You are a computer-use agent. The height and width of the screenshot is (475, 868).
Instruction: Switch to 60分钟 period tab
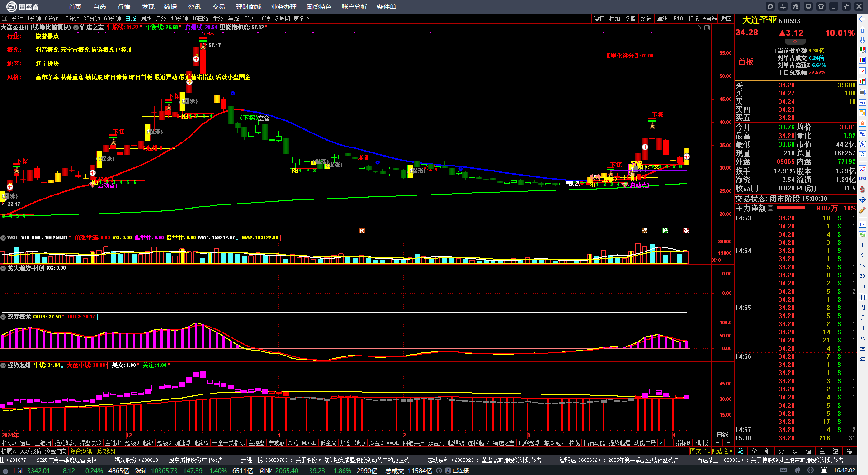pos(113,19)
